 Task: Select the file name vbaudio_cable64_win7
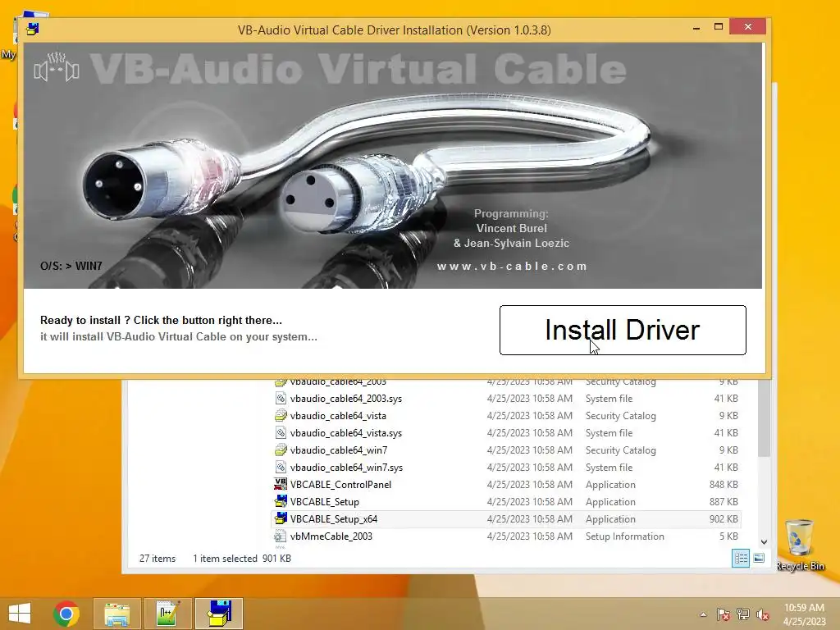click(339, 450)
